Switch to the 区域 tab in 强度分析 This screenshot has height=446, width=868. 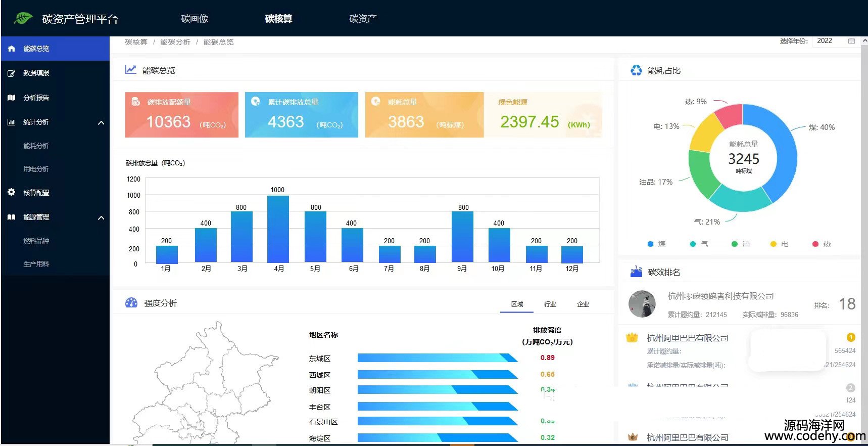tap(517, 304)
